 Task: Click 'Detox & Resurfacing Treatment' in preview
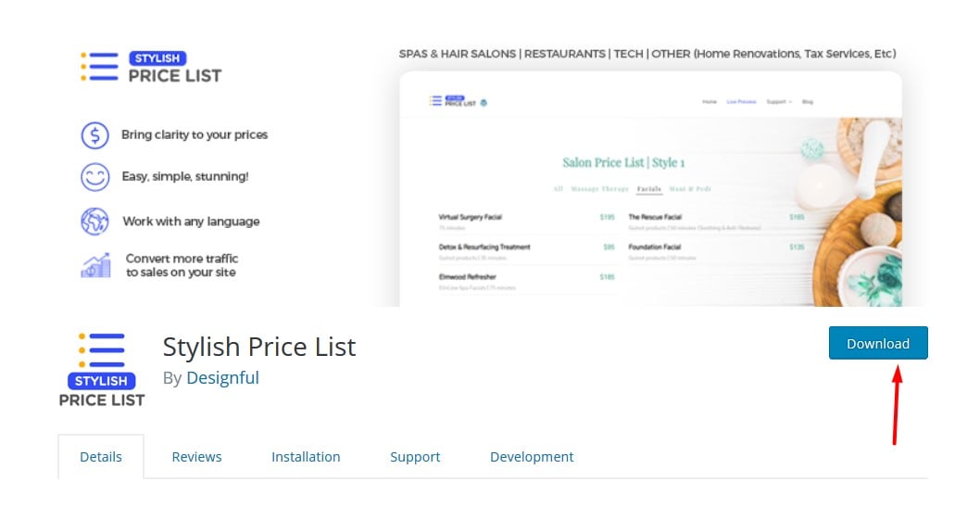pos(484,247)
